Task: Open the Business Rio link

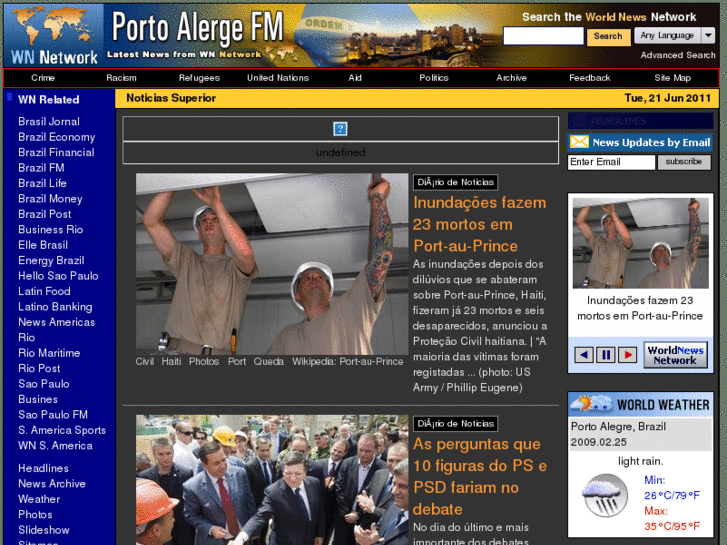Action: pyautogui.click(x=51, y=229)
